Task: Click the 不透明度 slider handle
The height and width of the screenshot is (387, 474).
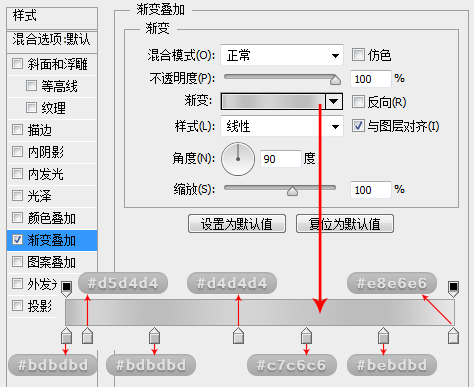Action: 335,80
